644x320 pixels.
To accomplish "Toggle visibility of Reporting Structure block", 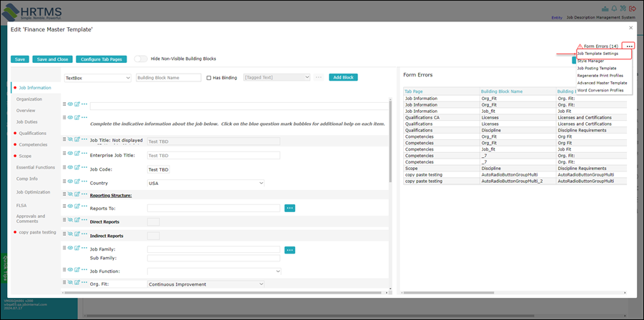I will pyautogui.click(x=70, y=194).
